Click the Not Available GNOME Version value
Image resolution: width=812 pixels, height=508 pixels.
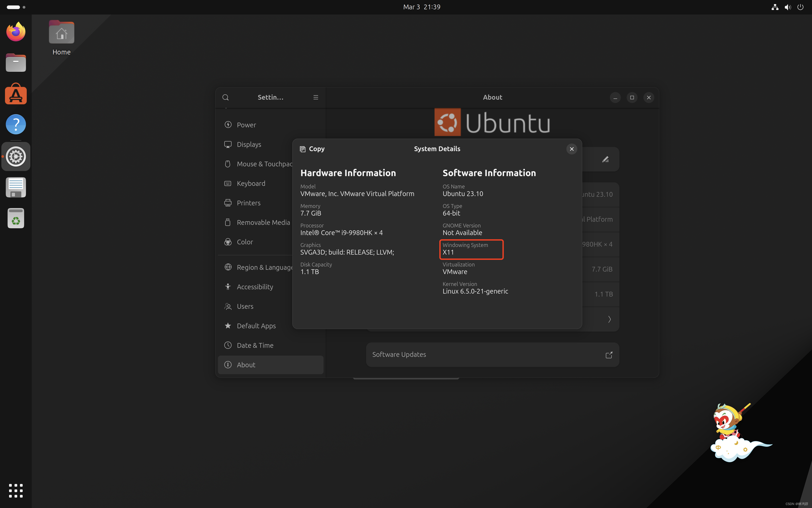[x=462, y=233]
